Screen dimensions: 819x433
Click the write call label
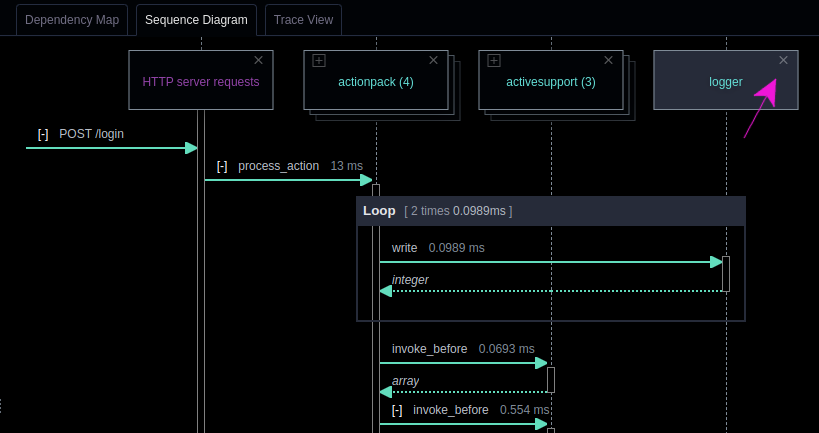pyautogui.click(x=404, y=247)
